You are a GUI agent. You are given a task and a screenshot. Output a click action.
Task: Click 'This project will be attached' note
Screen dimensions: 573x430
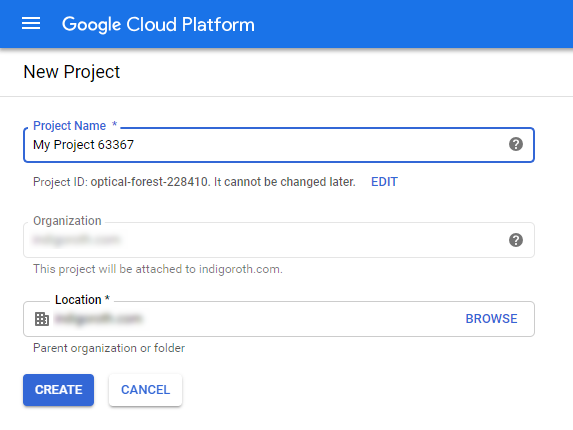pyautogui.click(x=158, y=269)
